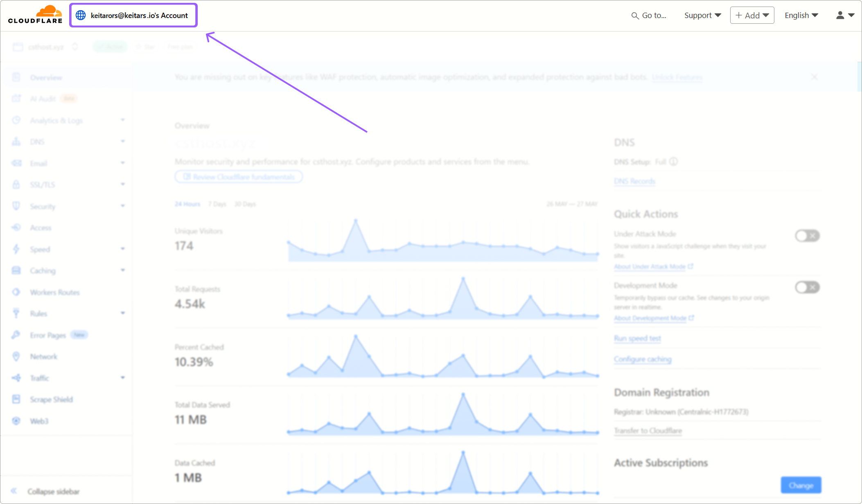Open the DNS Records link
Viewport: 862px width, 504px height.
coord(634,181)
